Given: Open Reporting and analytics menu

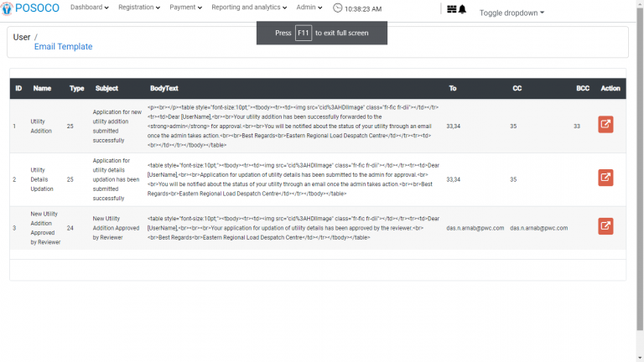Looking at the screenshot, I should [250, 8].
